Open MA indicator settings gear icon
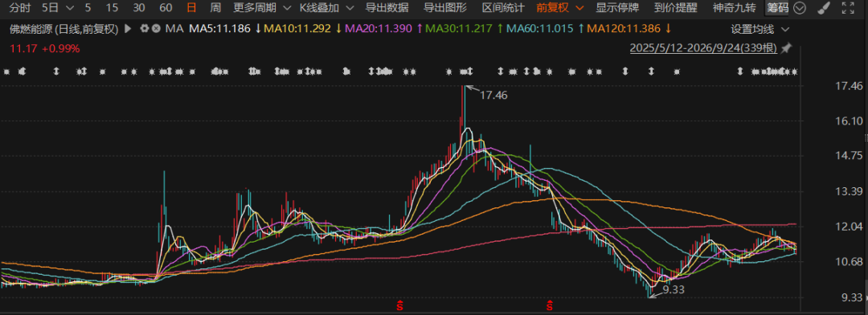The width and height of the screenshot is (868, 315). [145, 29]
